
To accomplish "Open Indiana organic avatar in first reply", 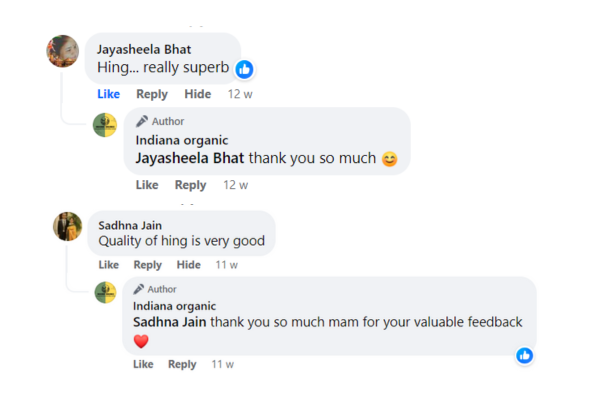I will 105,125.
